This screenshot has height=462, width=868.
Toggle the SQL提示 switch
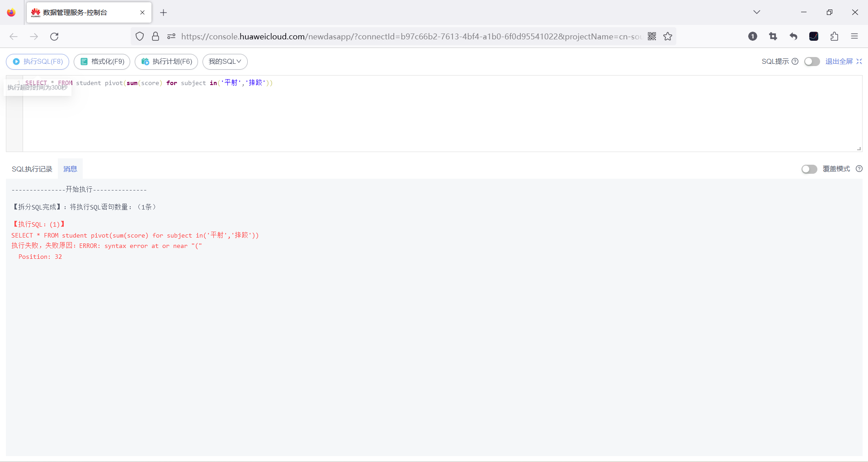tap(812, 62)
